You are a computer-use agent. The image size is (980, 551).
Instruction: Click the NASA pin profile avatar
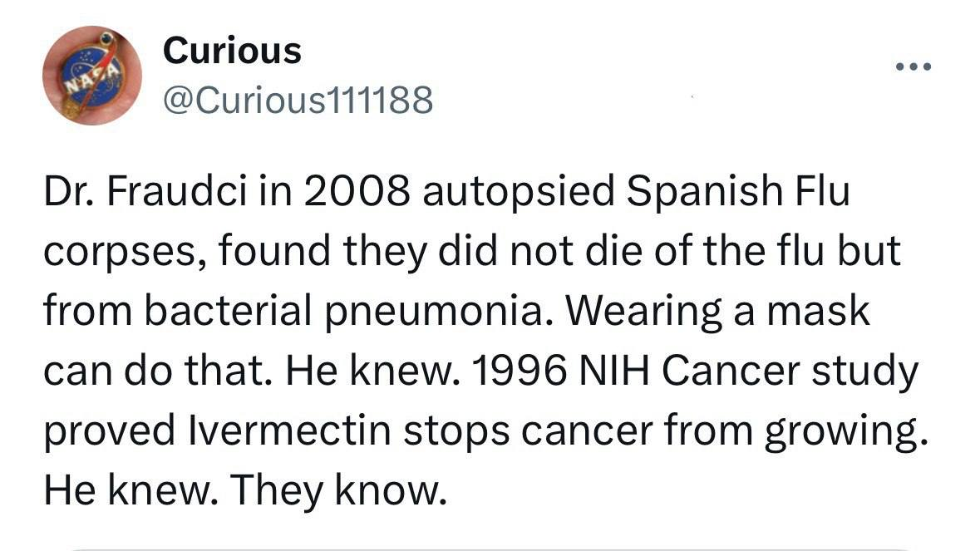pos(92,75)
